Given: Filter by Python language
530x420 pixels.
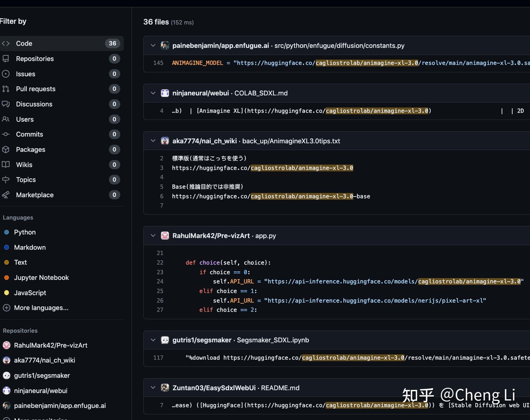Looking at the screenshot, I should 25,232.
